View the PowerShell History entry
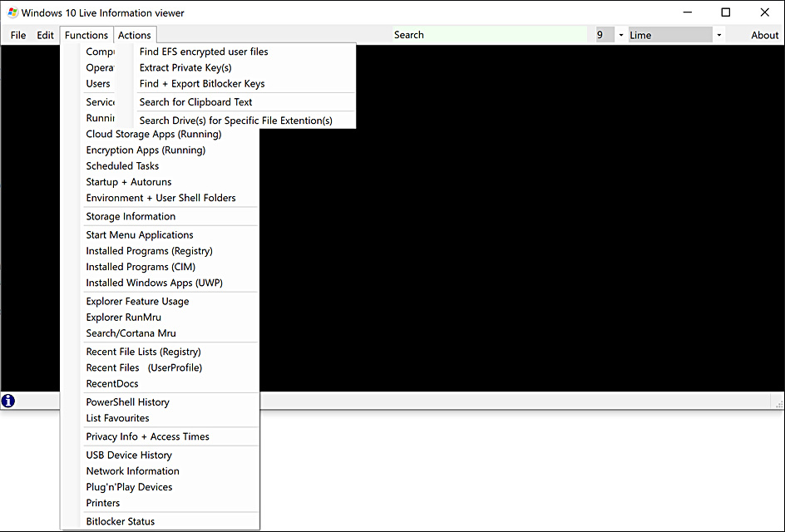Screen dimensions: 785x532 pyautogui.click(x=127, y=401)
